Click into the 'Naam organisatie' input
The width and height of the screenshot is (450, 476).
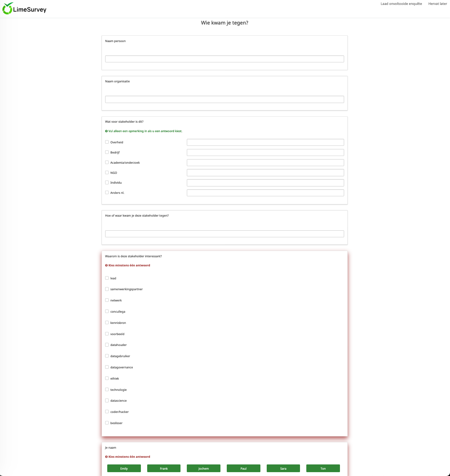(224, 100)
